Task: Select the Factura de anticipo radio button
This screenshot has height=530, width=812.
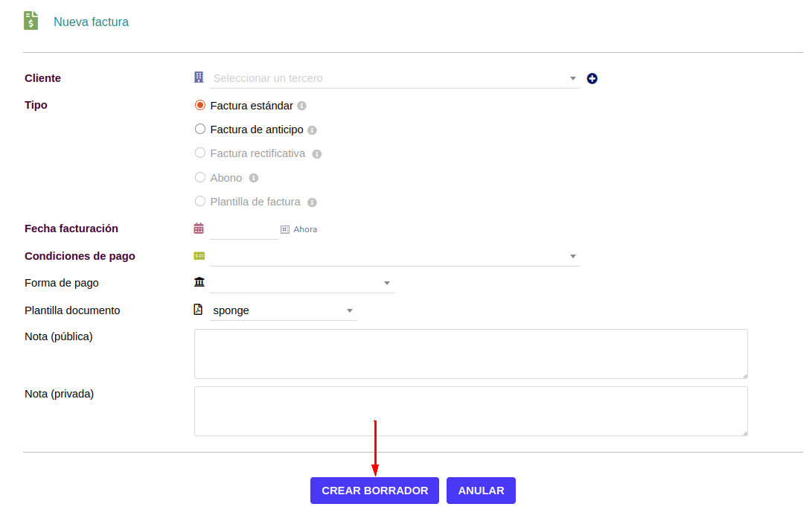Action: [x=199, y=128]
